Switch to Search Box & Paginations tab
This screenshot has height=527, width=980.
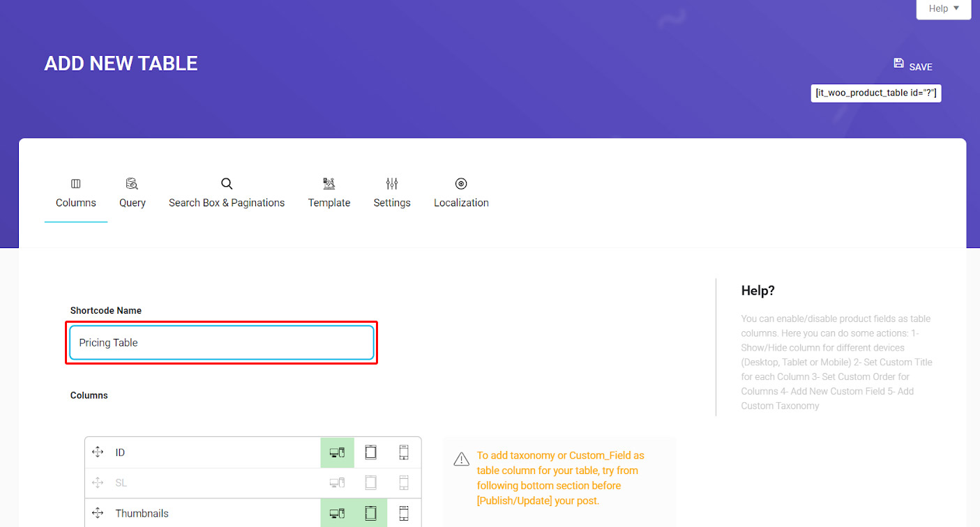227,193
